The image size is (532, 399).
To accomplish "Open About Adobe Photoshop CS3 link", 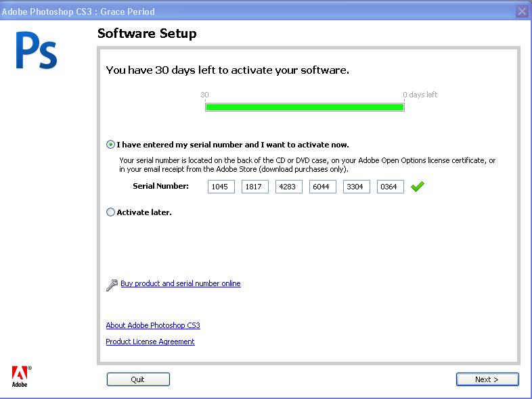I will click(x=153, y=325).
